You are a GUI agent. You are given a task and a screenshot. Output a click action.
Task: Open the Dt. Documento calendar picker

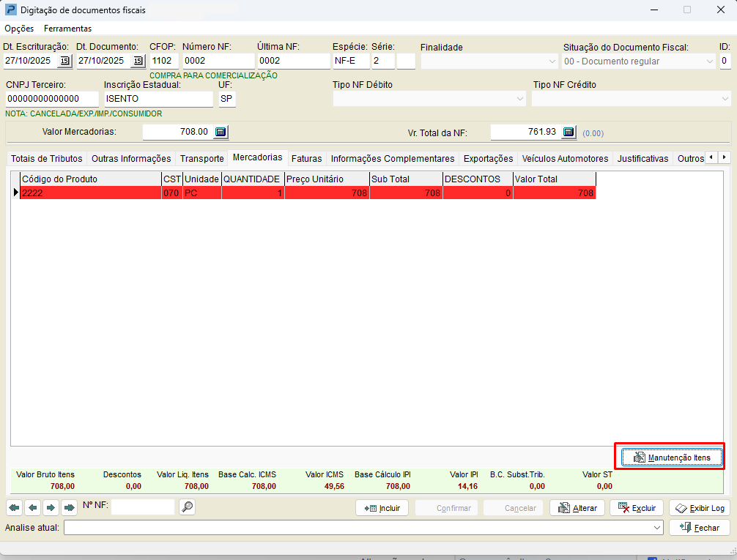pos(138,61)
